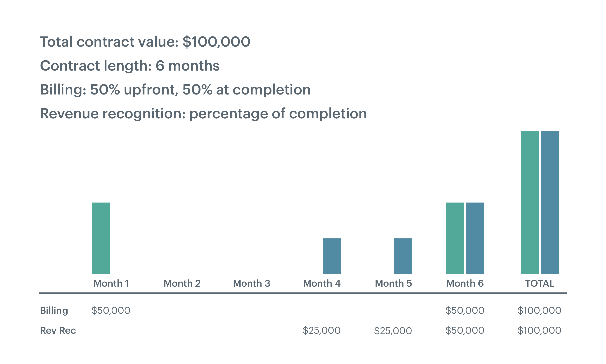Click the "Total contract value: $100,000" heading

point(145,42)
